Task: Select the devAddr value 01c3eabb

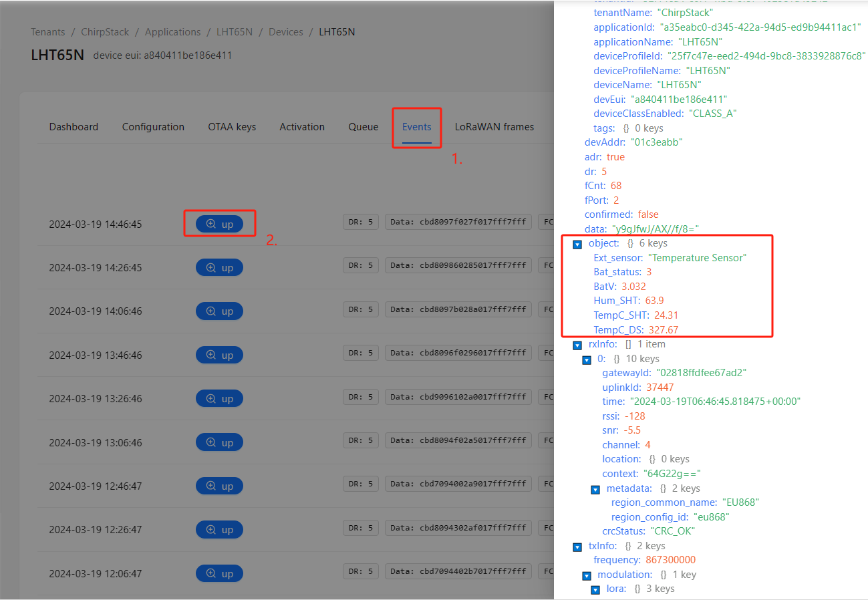Action: 657,142
